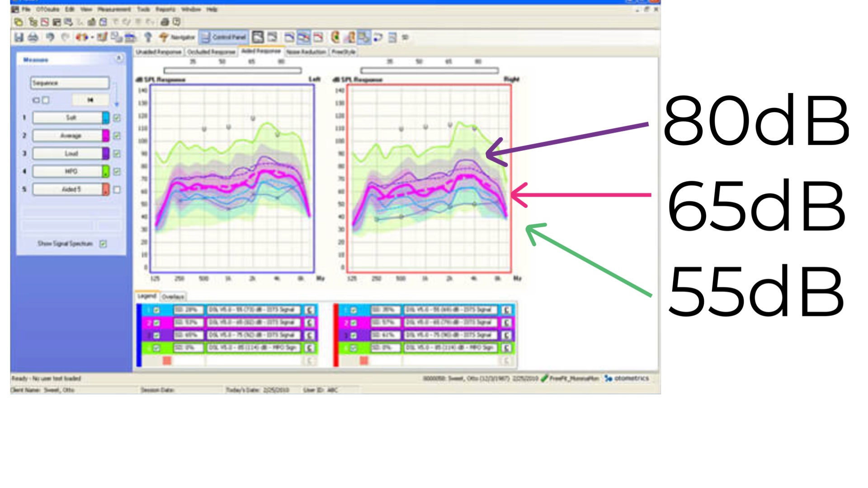The width and height of the screenshot is (868, 488).
Task: Open the Navigator panel
Action: (x=178, y=38)
